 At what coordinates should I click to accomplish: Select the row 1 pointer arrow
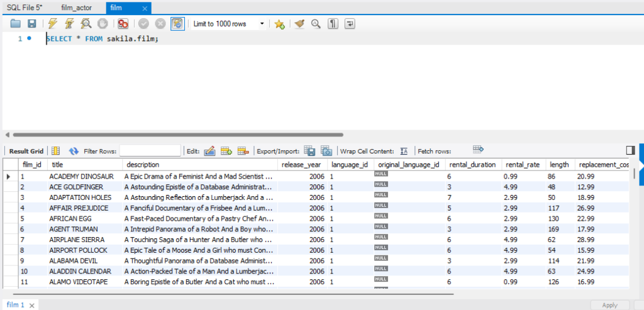click(9, 177)
